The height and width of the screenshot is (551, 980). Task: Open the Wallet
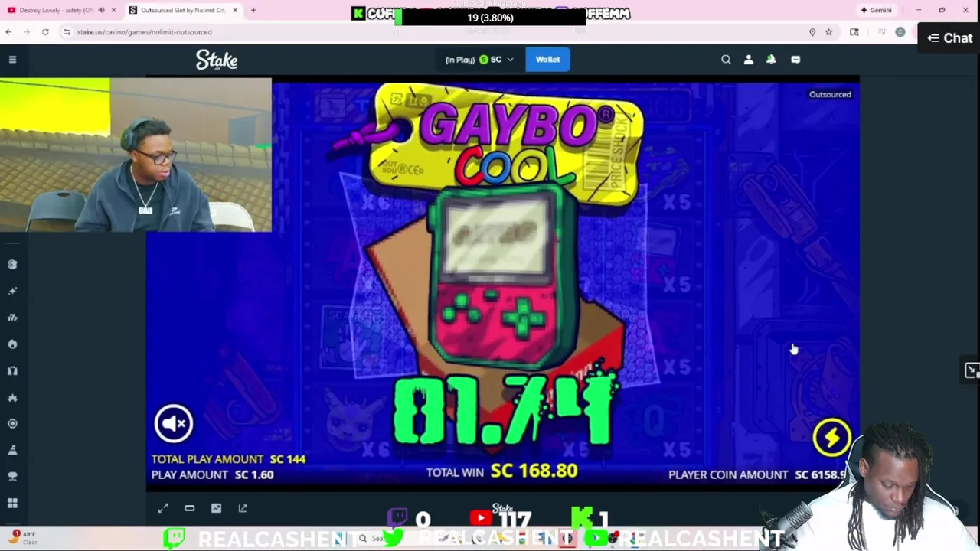pyautogui.click(x=547, y=60)
